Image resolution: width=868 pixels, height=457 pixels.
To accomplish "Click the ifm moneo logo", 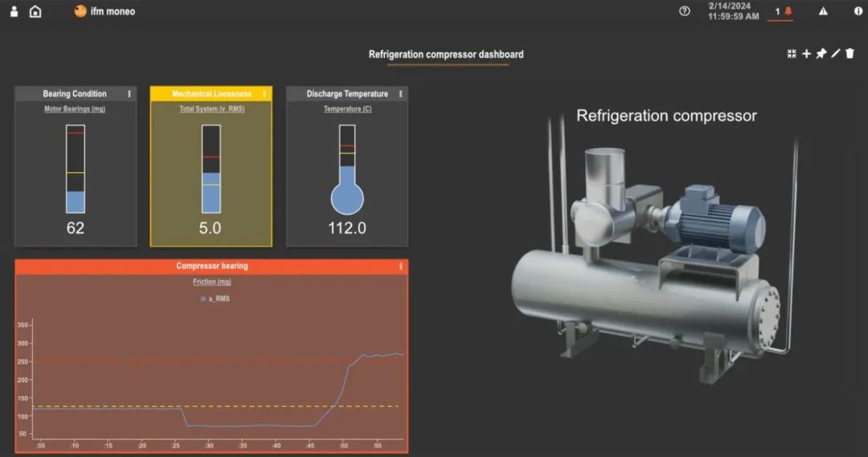I will tap(104, 11).
